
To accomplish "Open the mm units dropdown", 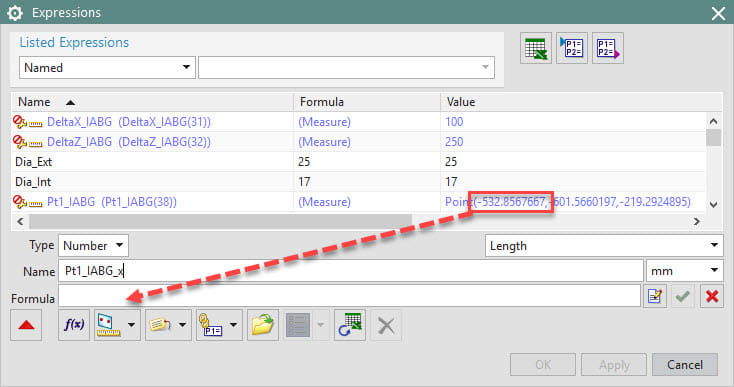I will tap(684, 271).
